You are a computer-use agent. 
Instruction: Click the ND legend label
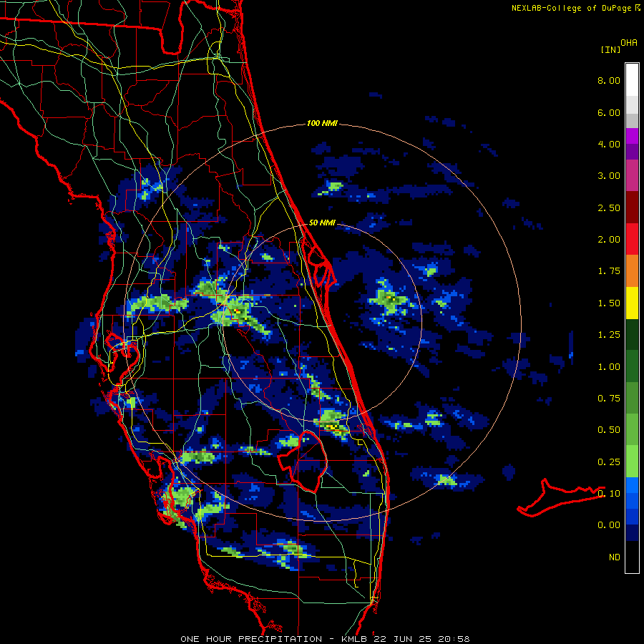tap(615, 557)
